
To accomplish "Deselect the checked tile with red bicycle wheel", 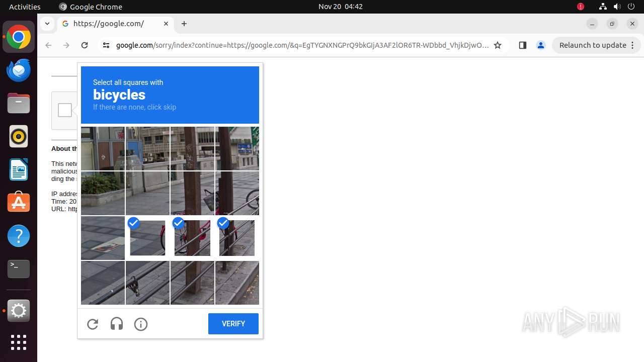I will (x=147, y=238).
